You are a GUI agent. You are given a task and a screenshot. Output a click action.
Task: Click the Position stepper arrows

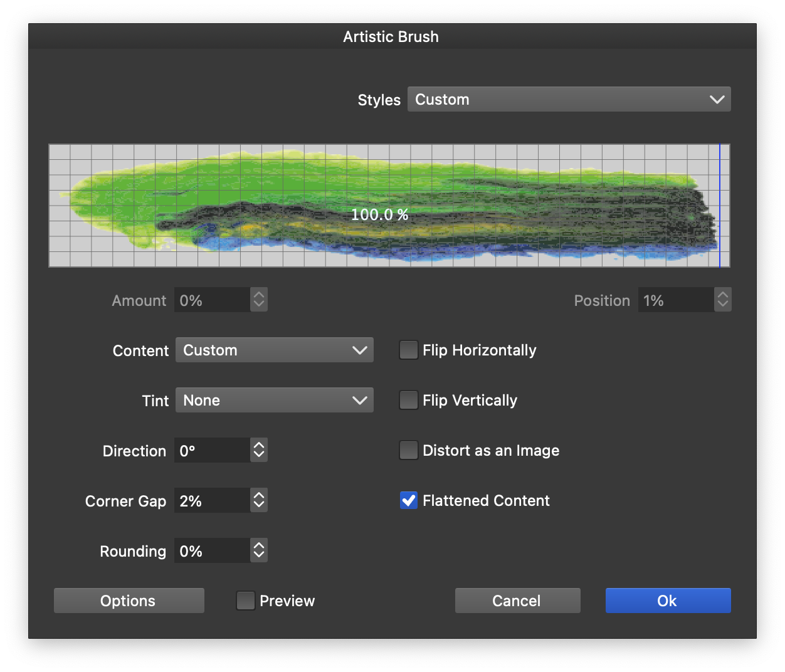coord(723,300)
